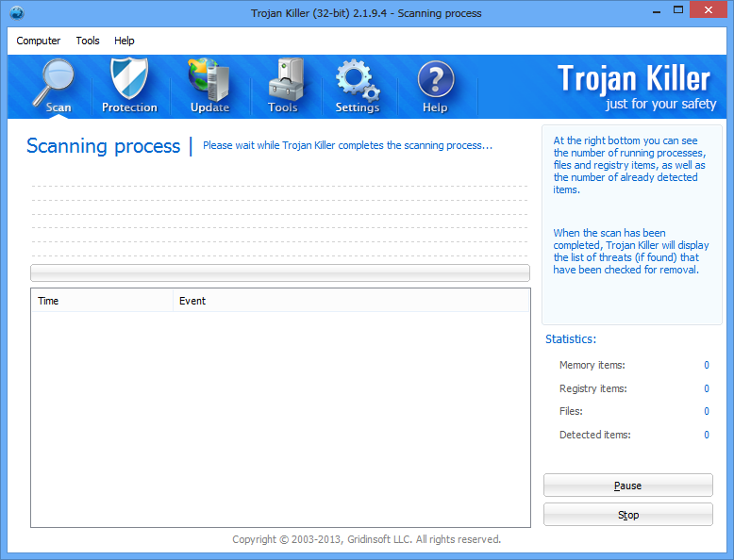Click the Files count value
The height and width of the screenshot is (560, 734).
click(x=707, y=411)
